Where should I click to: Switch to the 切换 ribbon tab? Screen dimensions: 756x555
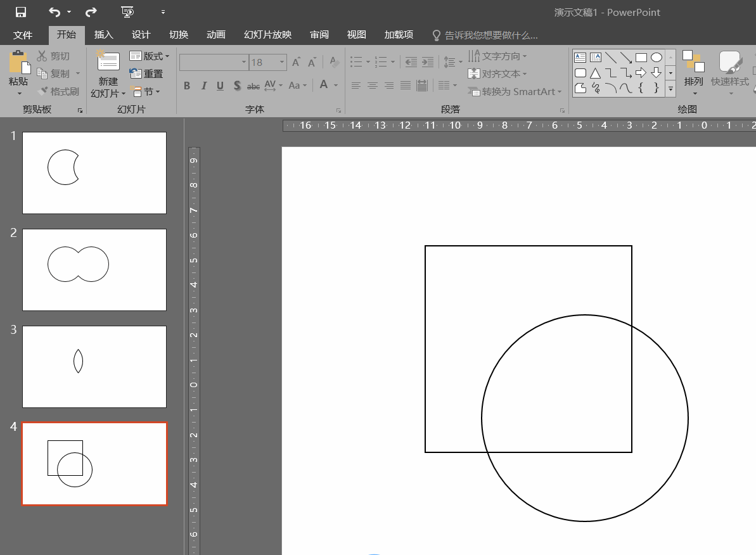(x=179, y=35)
